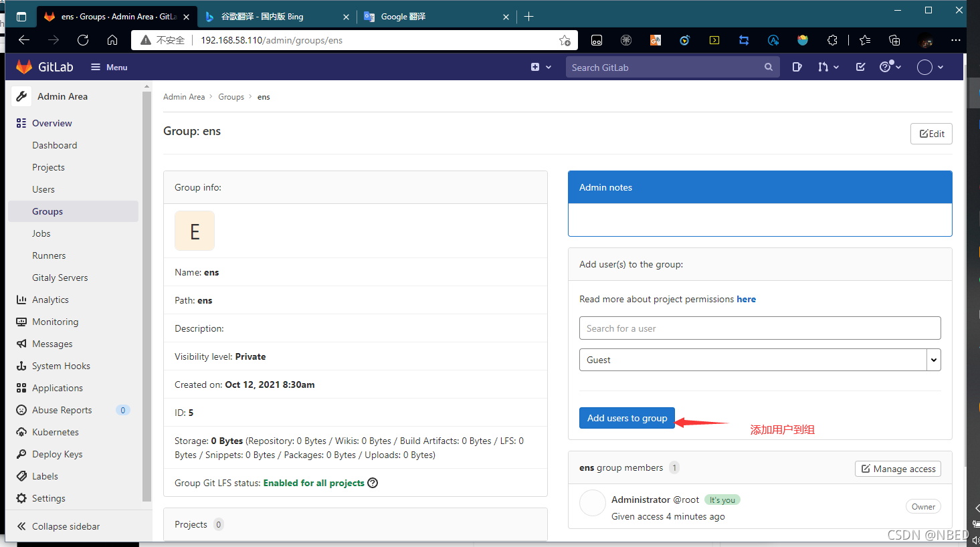Open Kubernetes from the admin sidebar
Viewport: 980px width, 547px height.
pos(55,432)
